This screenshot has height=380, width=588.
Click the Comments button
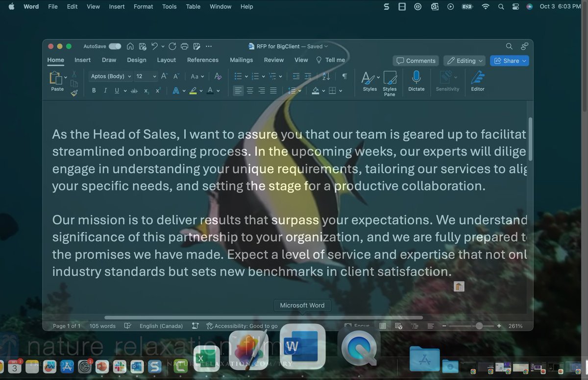(x=416, y=61)
